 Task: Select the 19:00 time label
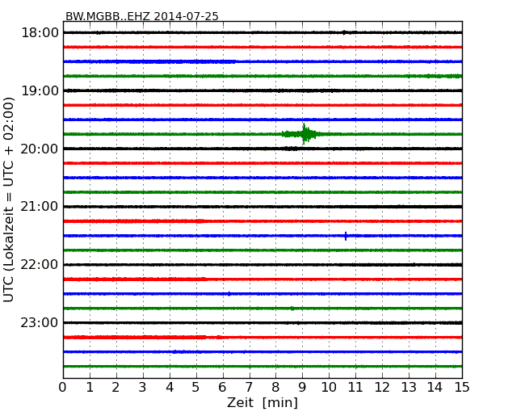coord(40,90)
